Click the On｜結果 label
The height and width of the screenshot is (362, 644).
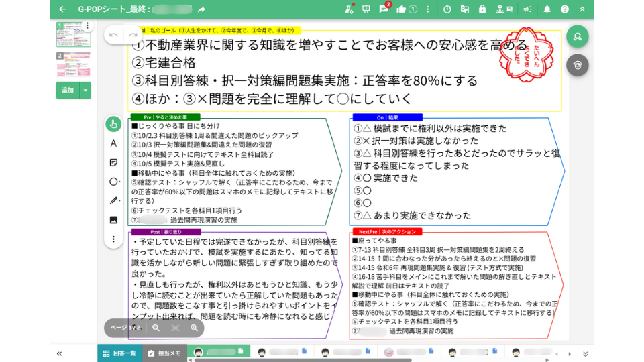click(387, 117)
